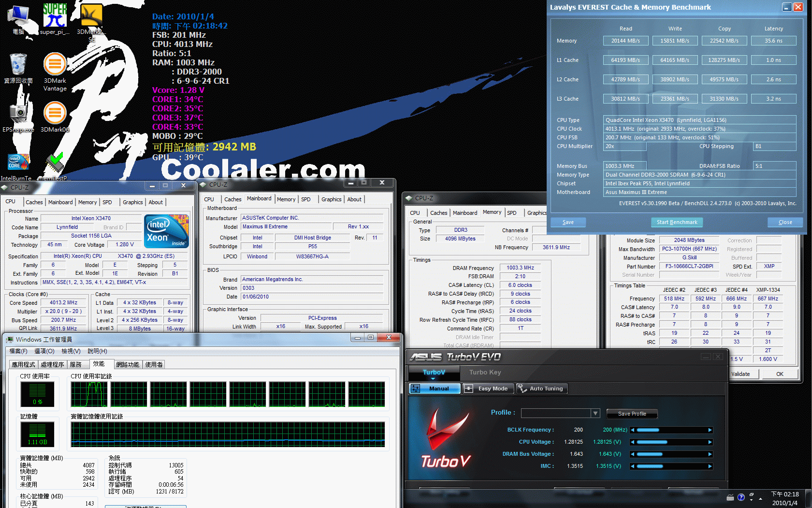
Task: Click Start Benchmark in the EVEREST window
Action: tap(677, 222)
